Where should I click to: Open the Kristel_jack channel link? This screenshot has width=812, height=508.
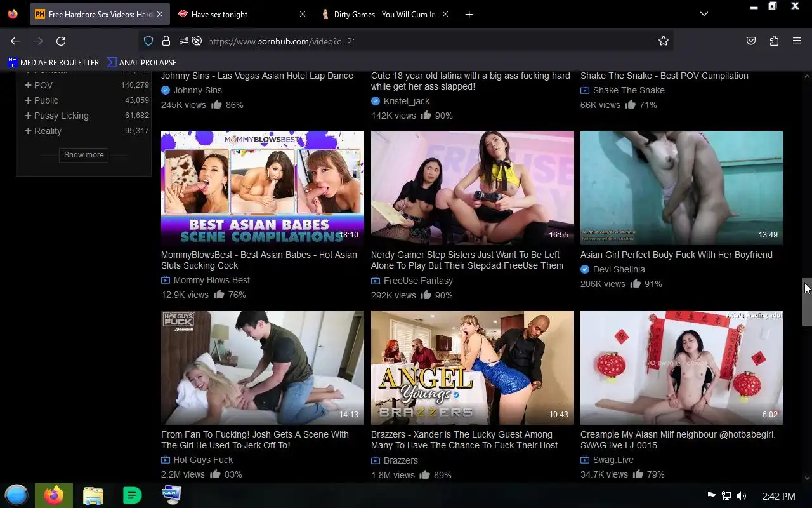(407, 101)
